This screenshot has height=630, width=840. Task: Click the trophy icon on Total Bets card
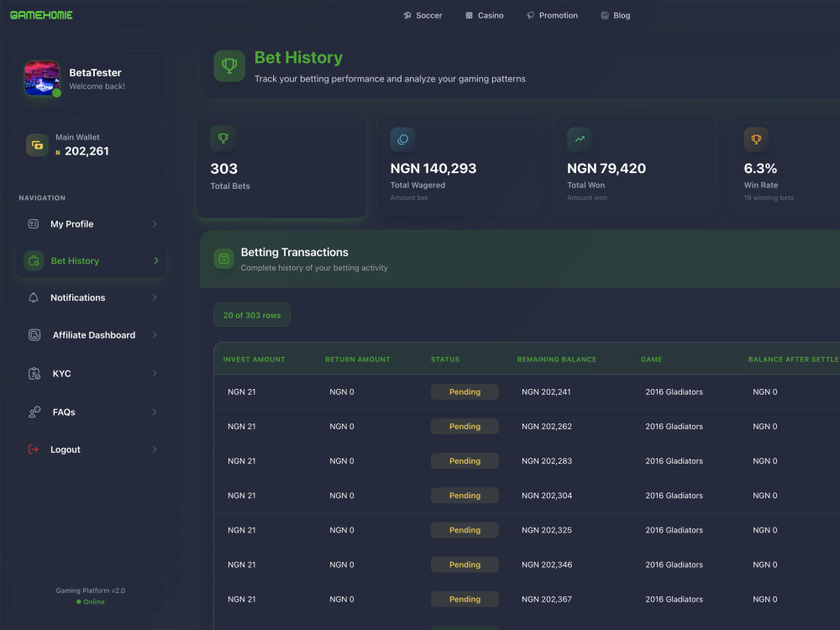coord(223,139)
